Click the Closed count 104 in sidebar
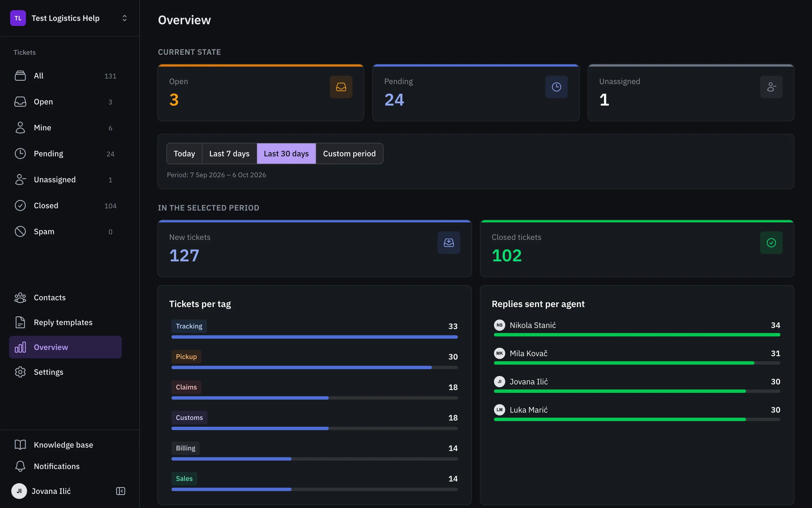 coord(111,206)
